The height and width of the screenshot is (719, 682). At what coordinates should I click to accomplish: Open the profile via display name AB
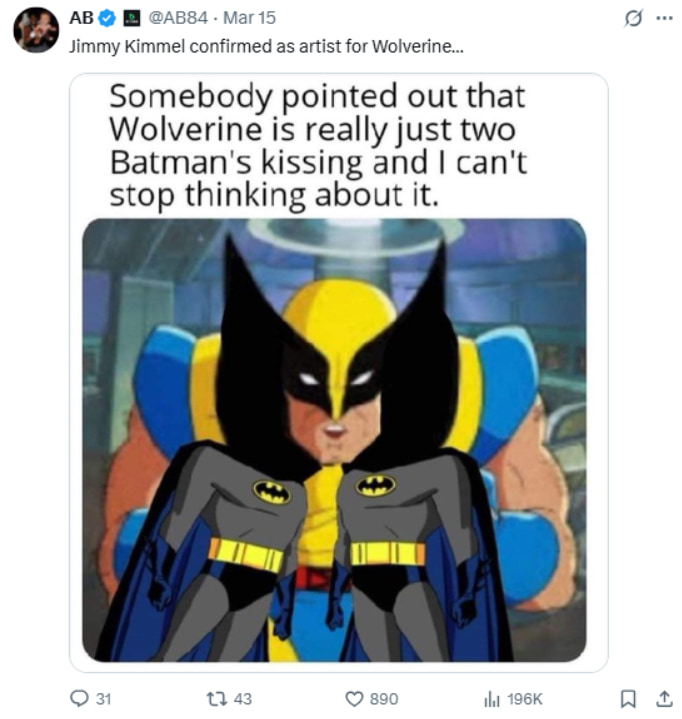(81, 18)
